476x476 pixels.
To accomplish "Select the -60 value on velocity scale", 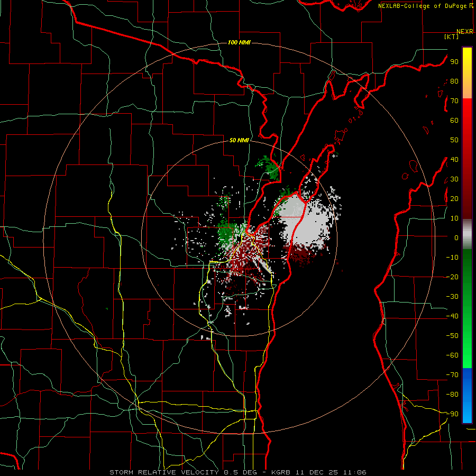I will (452, 355).
